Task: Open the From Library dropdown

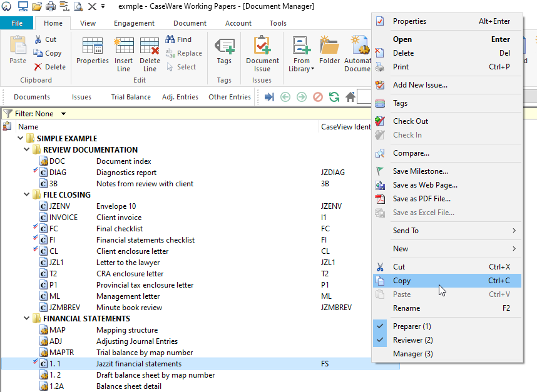Action: coord(302,54)
